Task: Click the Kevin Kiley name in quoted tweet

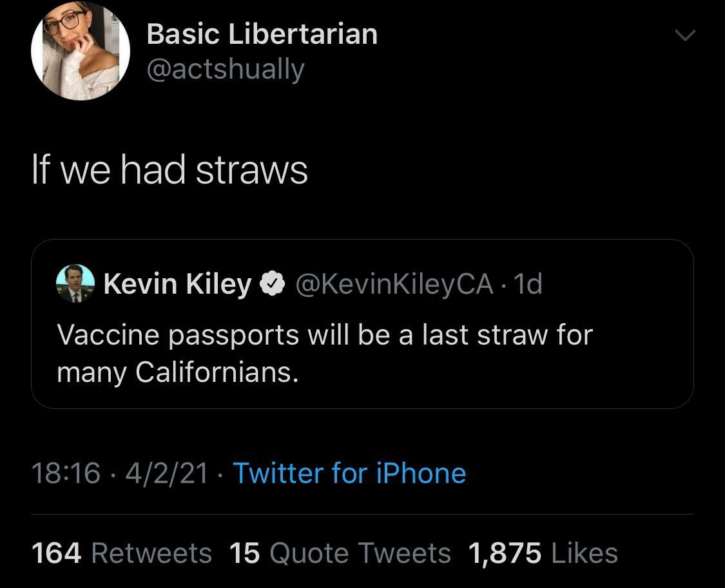Action: [177, 283]
